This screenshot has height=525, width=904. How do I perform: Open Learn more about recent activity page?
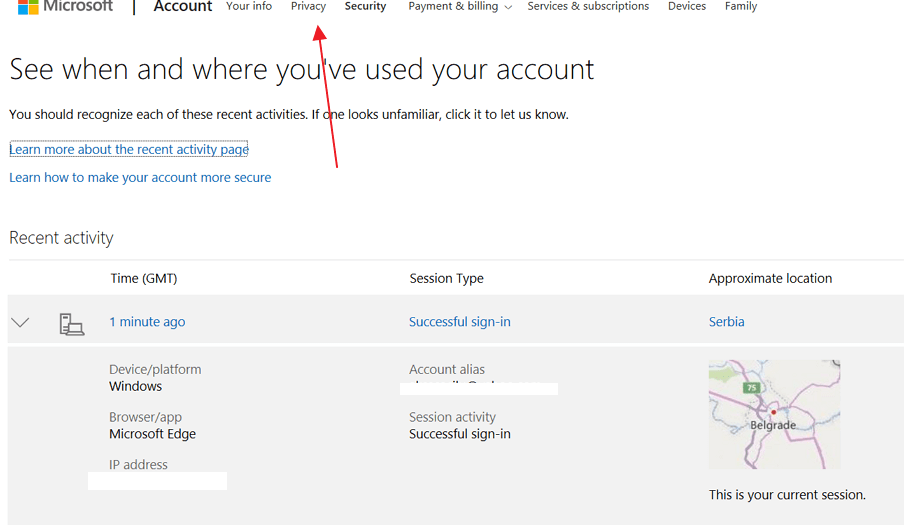(x=129, y=149)
